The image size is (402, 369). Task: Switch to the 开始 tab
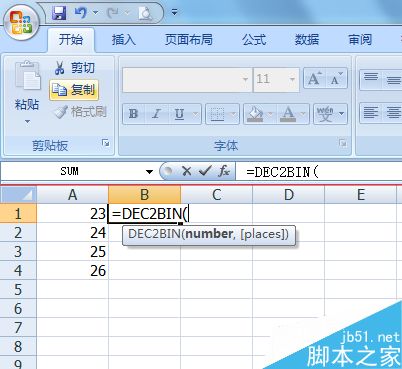click(71, 40)
